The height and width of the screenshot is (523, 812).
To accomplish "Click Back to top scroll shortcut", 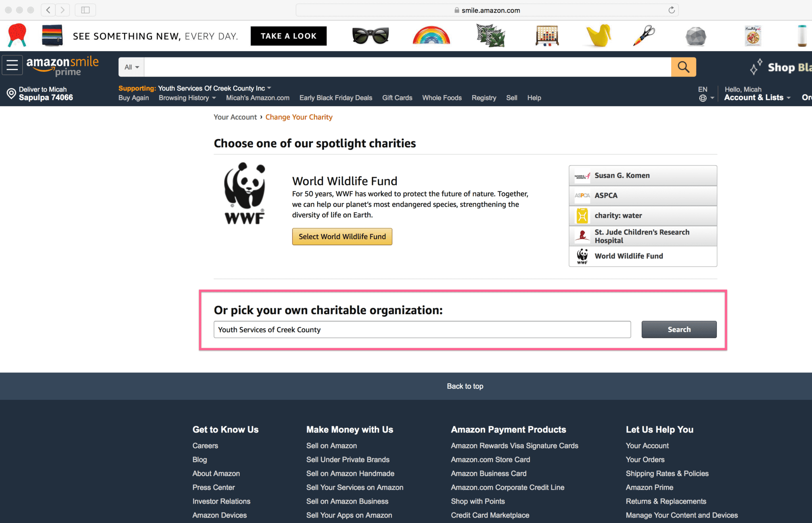I will pos(465,386).
